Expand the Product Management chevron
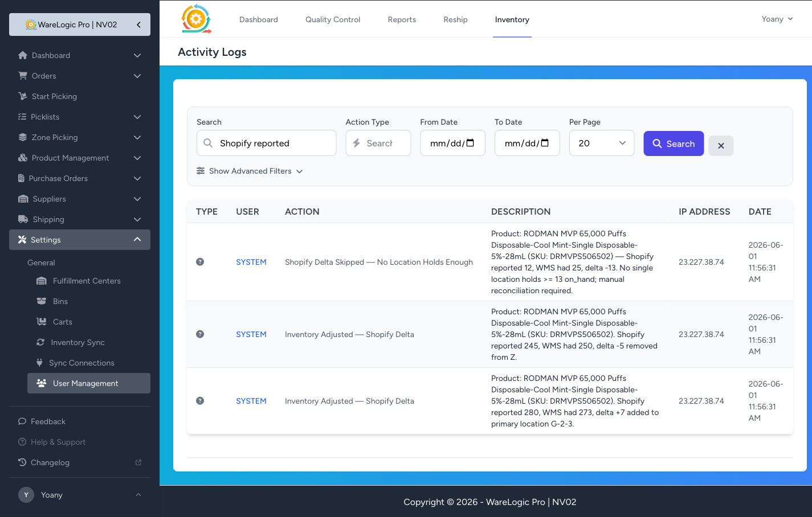812x517 pixels. 137,158
